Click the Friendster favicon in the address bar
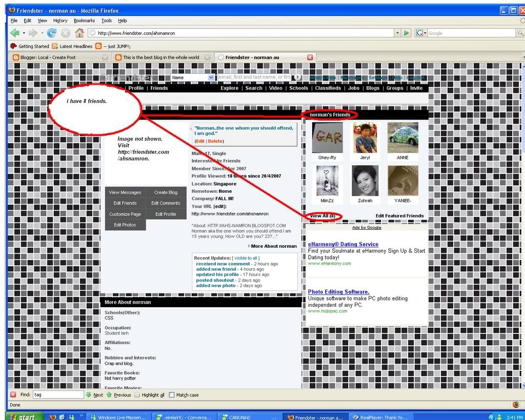The height and width of the screenshot is (420, 525). tap(92, 33)
